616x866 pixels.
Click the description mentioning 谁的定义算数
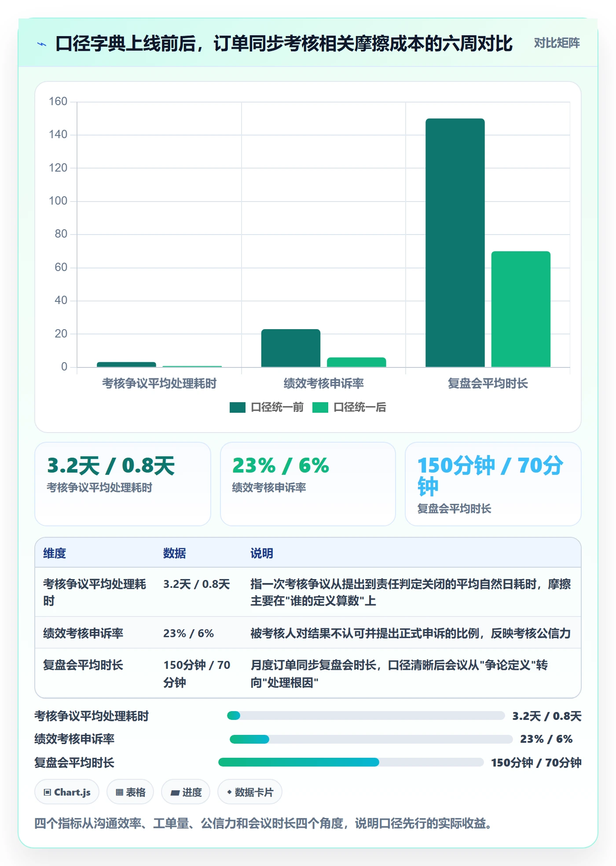coord(411,592)
